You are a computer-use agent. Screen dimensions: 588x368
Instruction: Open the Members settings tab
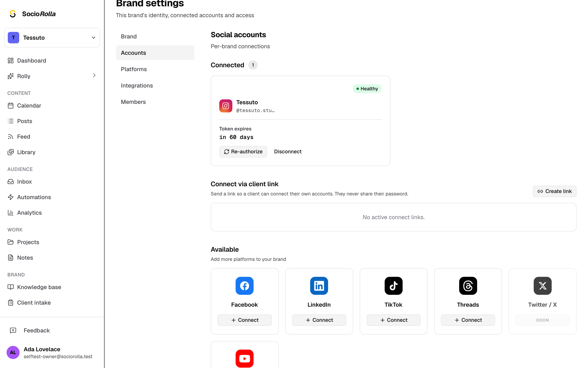point(155,102)
